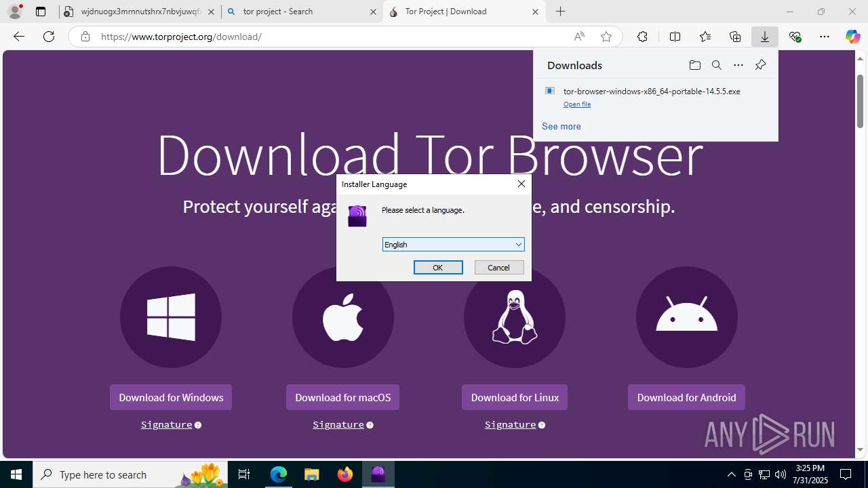Refresh the Tor Project download page
The height and width of the screenshot is (488, 868).
pos(49,37)
